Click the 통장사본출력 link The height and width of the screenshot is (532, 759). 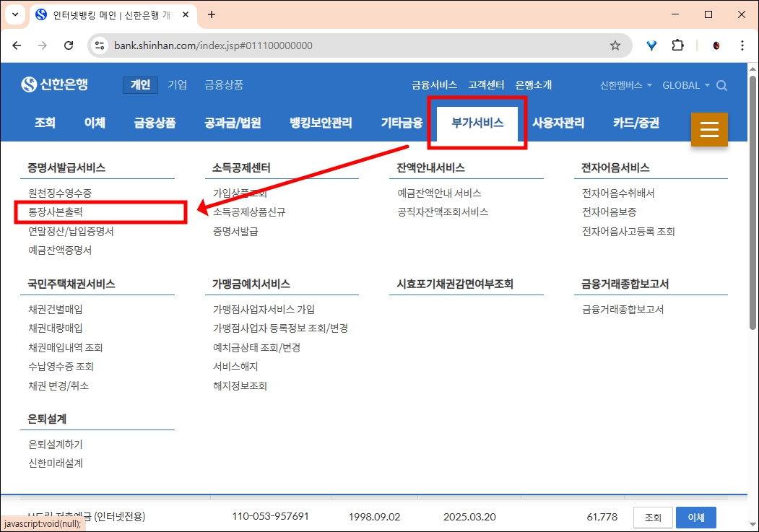(57, 212)
